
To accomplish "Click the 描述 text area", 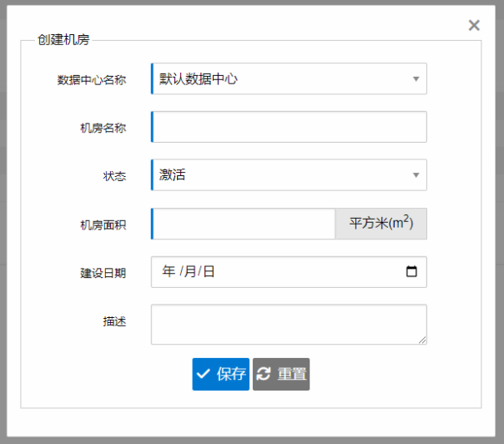I will pyautogui.click(x=289, y=325).
